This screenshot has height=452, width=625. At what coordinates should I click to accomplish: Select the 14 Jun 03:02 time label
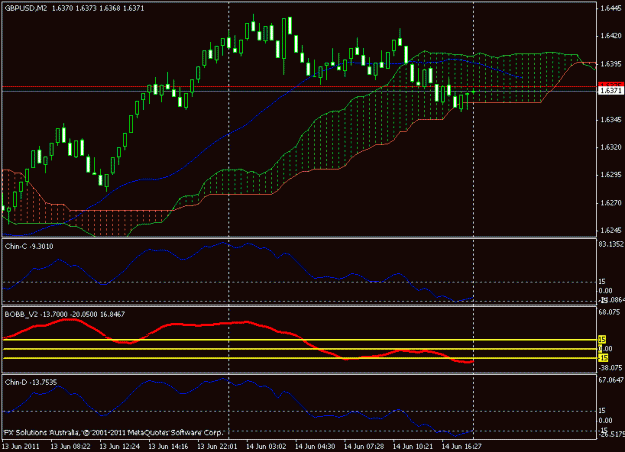[x=266, y=446]
